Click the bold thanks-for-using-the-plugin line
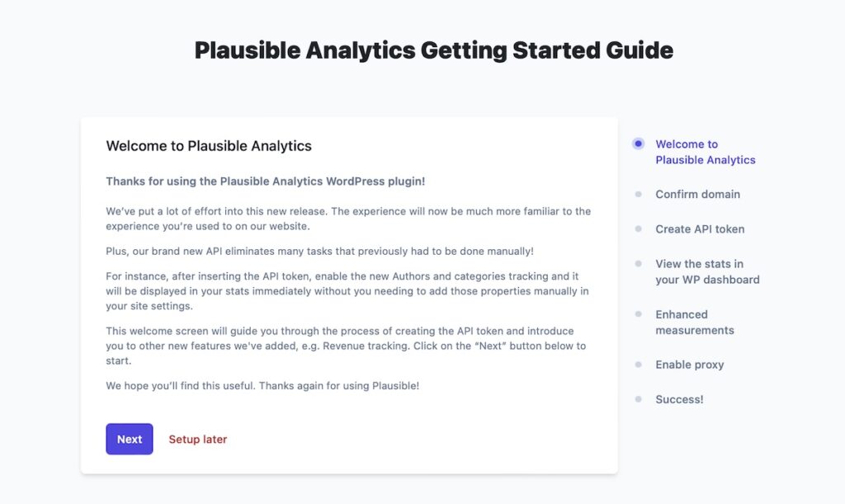845x504 pixels. [265, 181]
